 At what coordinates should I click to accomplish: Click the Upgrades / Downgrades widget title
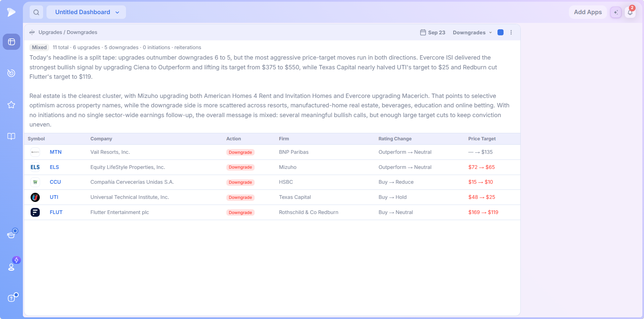68,32
